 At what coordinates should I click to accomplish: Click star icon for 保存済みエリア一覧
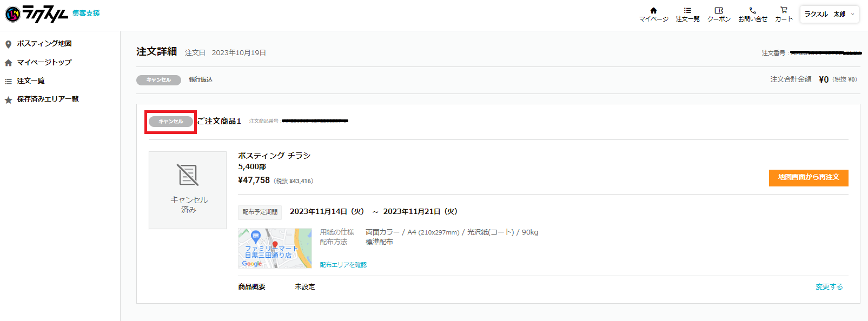tap(8, 100)
